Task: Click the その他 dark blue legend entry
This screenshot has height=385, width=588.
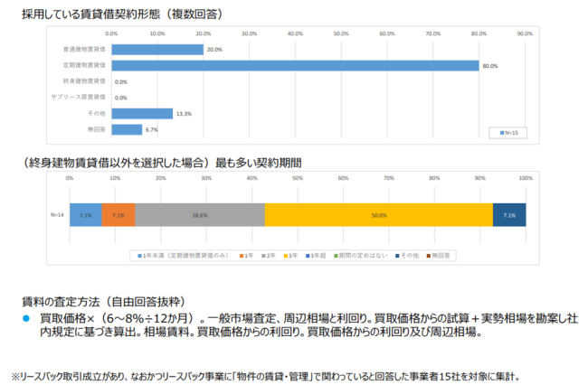Action: tap(407, 256)
